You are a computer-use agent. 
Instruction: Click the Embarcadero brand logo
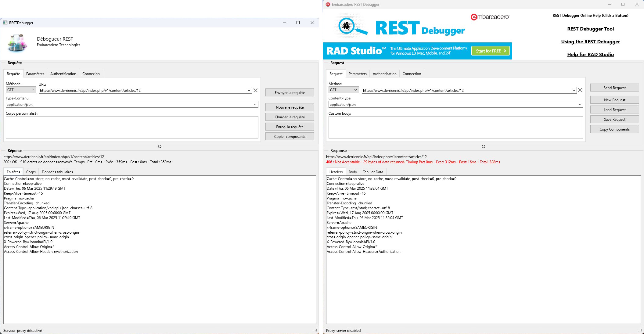pyautogui.click(x=490, y=17)
